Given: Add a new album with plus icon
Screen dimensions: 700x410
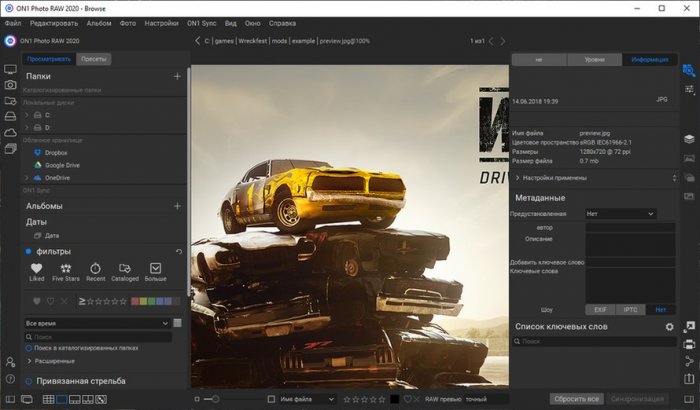Looking at the screenshot, I should (177, 206).
